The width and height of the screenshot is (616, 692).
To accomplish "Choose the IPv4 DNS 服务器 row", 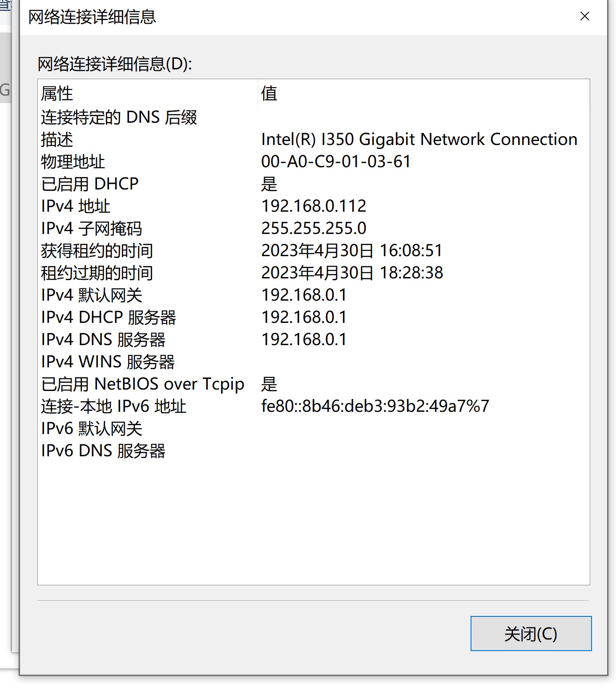I will tap(103, 340).
